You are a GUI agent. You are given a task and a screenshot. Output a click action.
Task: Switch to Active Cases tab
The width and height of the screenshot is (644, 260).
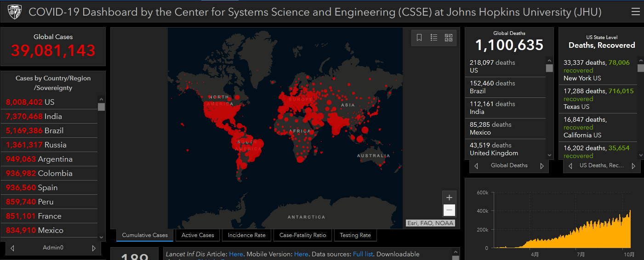pos(198,235)
